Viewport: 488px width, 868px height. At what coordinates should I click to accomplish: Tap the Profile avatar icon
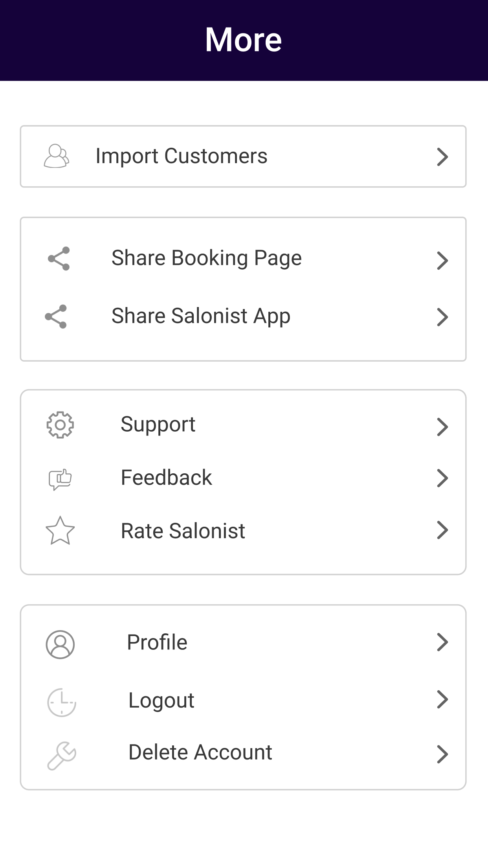pyautogui.click(x=60, y=645)
